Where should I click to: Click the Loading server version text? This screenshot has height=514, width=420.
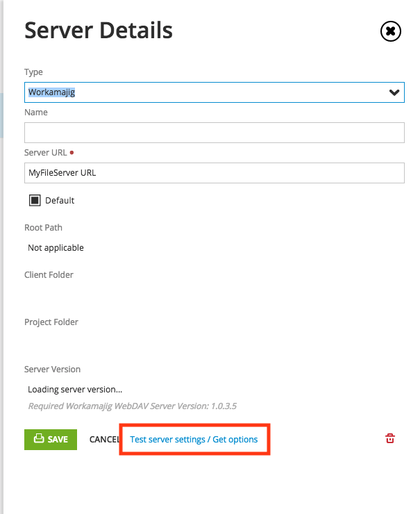[x=75, y=390]
